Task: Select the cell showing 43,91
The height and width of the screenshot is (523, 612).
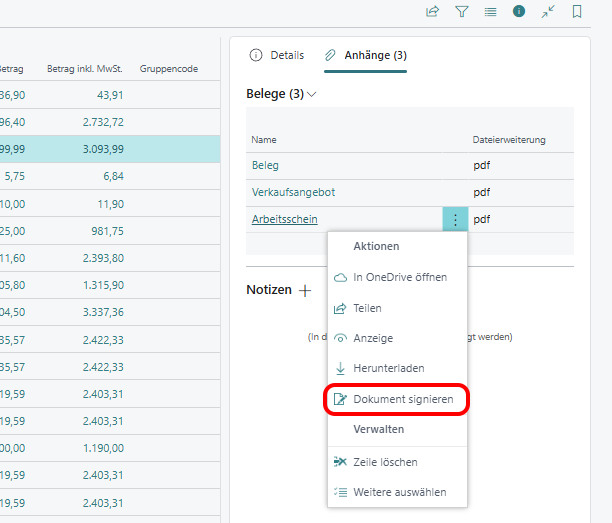Action: click(x=110, y=95)
